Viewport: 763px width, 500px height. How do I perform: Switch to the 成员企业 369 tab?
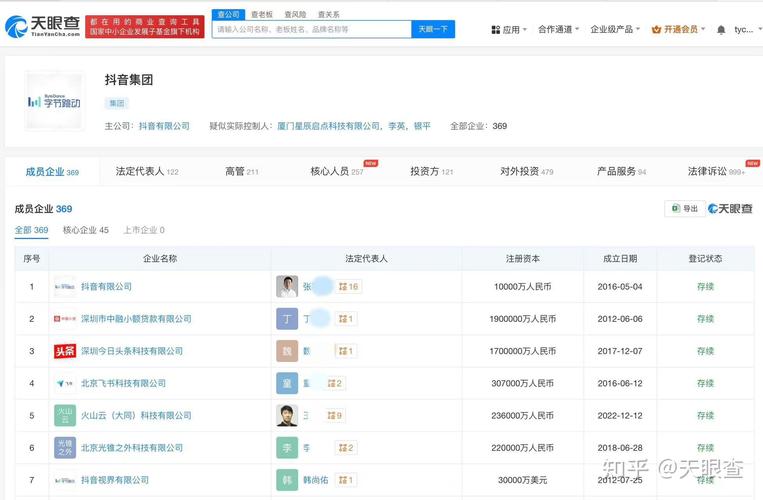(52, 172)
